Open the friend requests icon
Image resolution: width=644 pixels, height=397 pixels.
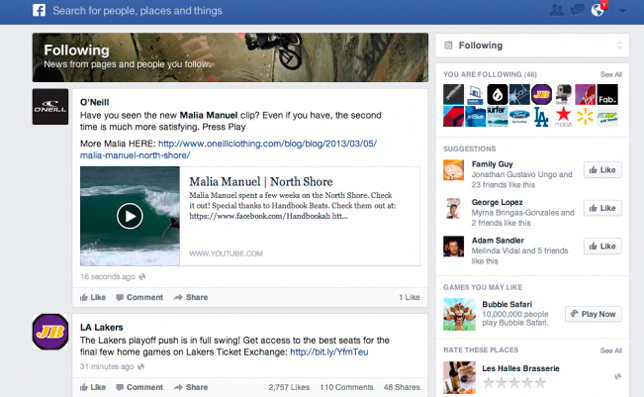click(557, 10)
